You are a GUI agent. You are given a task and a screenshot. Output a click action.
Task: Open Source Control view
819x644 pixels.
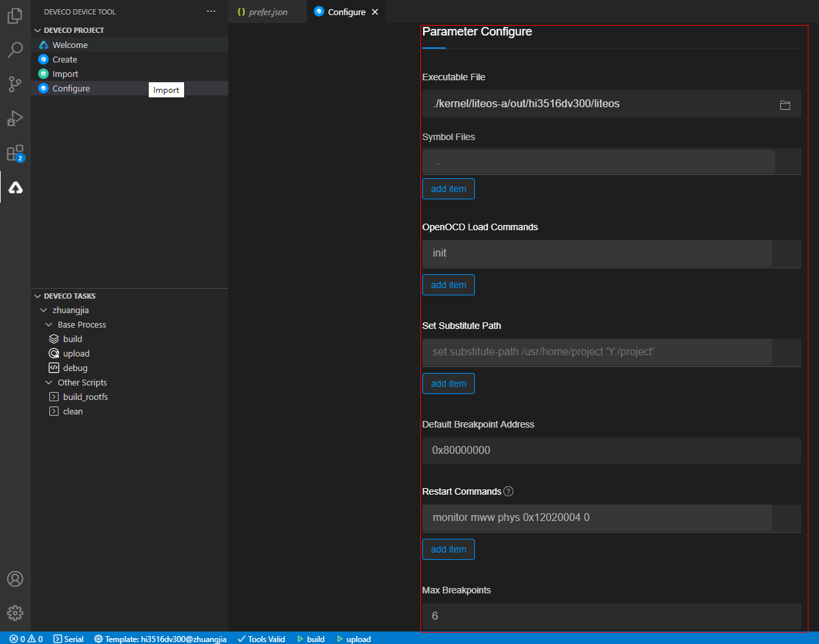point(15,84)
